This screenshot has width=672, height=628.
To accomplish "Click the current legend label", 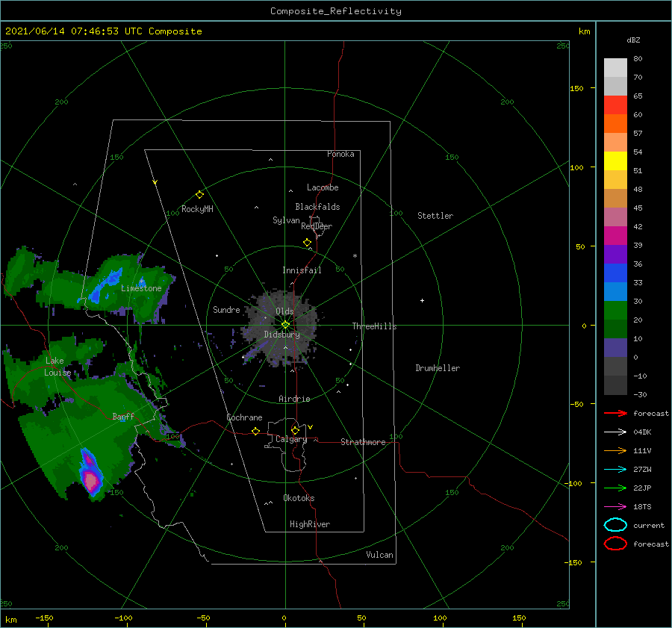I will pyautogui.click(x=649, y=525).
